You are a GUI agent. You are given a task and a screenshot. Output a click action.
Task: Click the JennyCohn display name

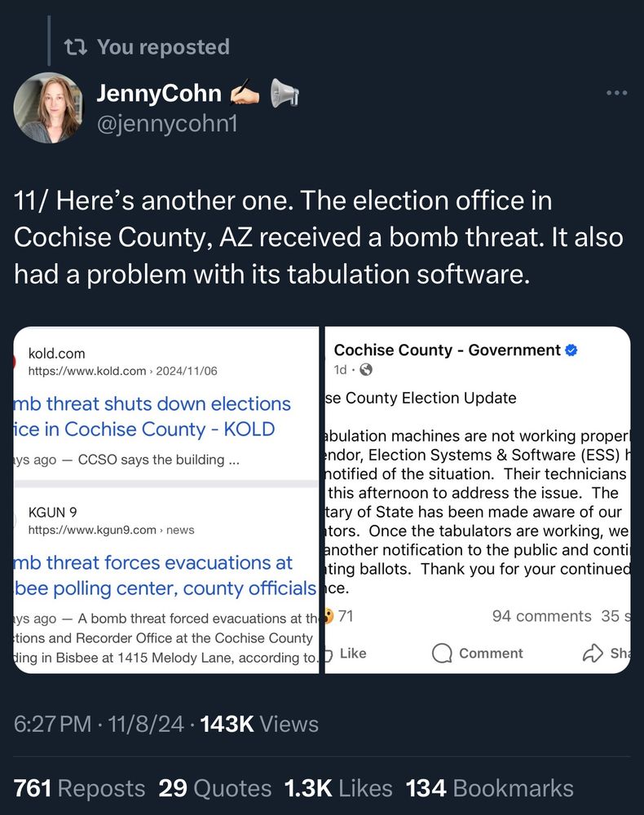tap(160, 93)
